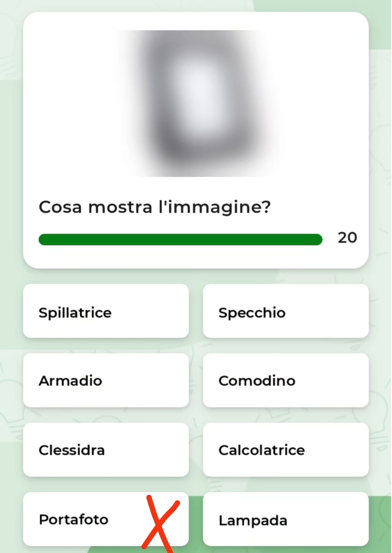This screenshot has height=553, width=392.
Task: Open the blurred gray quiz image
Action: coord(196,103)
